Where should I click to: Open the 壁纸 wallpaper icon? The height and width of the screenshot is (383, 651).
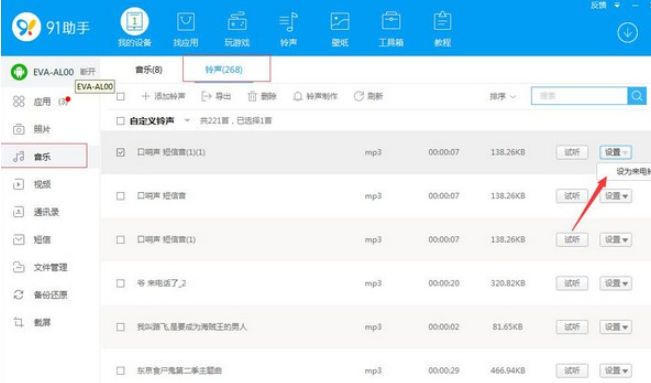340,28
